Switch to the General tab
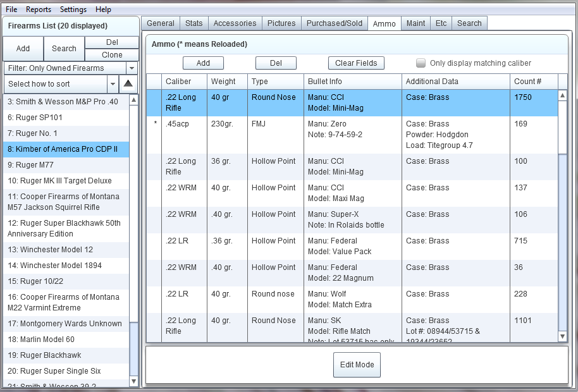This screenshot has width=578, height=392. pyautogui.click(x=161, y=23)
